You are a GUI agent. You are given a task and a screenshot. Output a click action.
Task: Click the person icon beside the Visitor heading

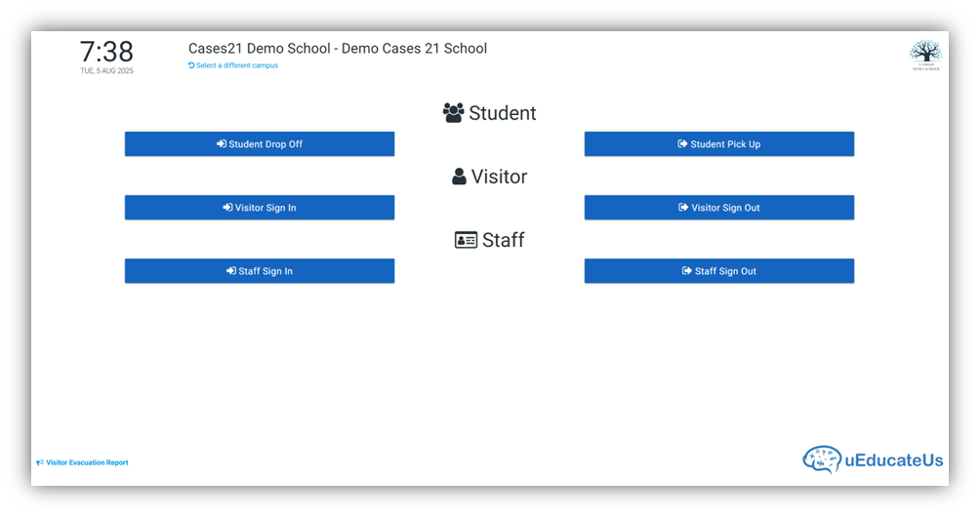[x=459, y=177]
